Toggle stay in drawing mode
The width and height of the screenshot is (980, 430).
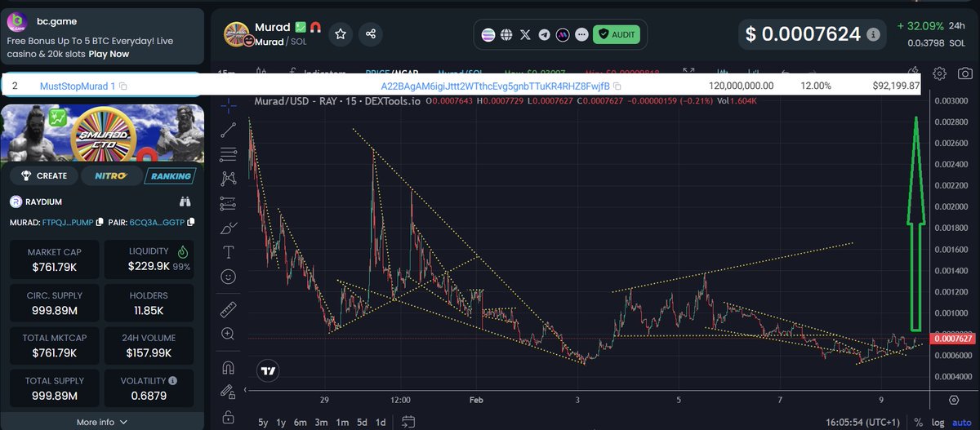pos(229,392)
